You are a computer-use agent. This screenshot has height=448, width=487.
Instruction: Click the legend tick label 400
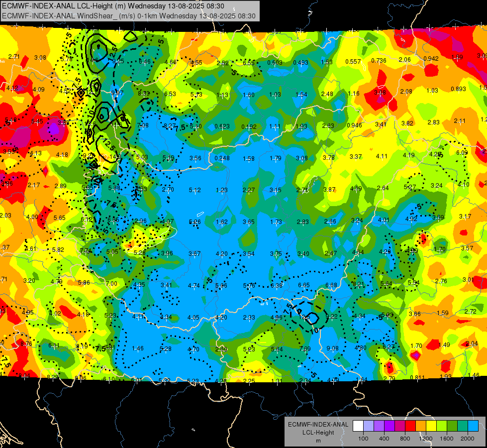coord(384,439)
